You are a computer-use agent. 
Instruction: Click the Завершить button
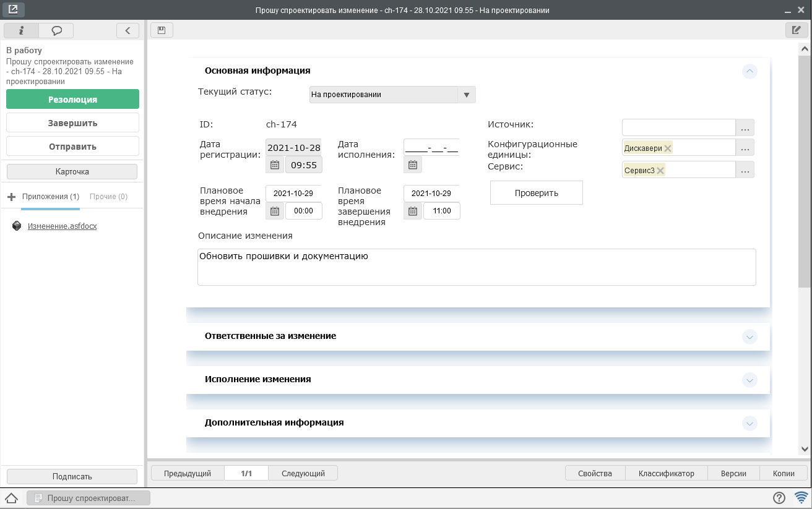(72, 122)
